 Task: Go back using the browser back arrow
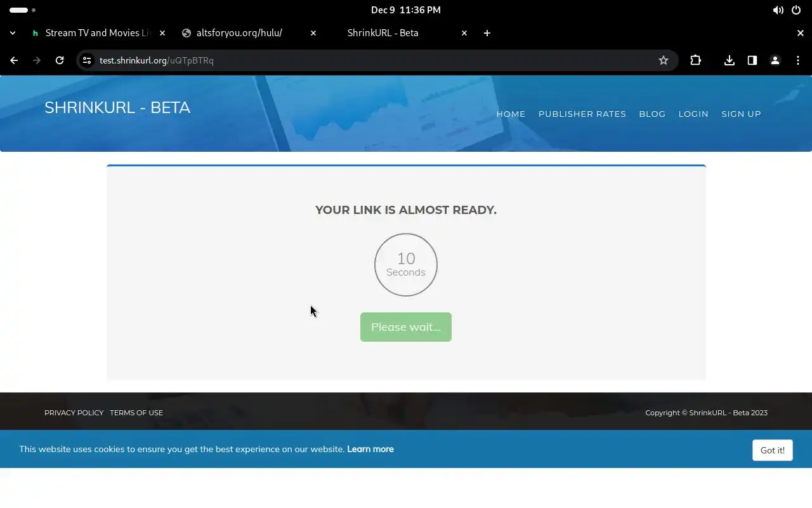point(14,60)
